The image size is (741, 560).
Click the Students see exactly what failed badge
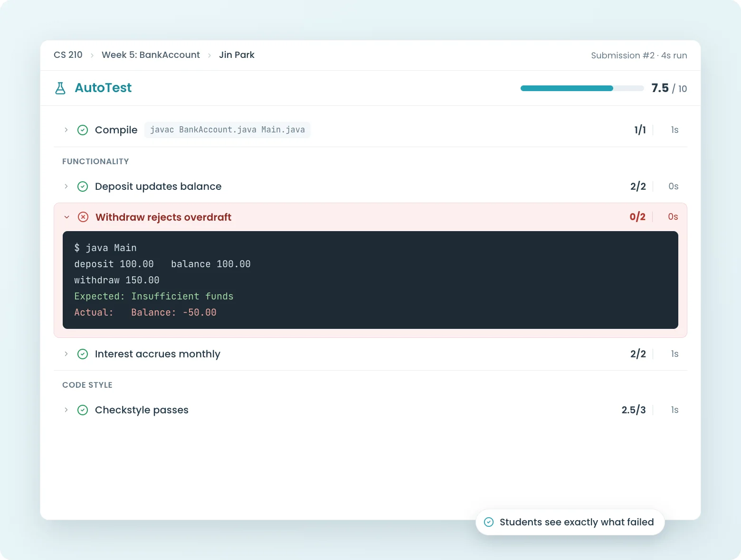570,522
